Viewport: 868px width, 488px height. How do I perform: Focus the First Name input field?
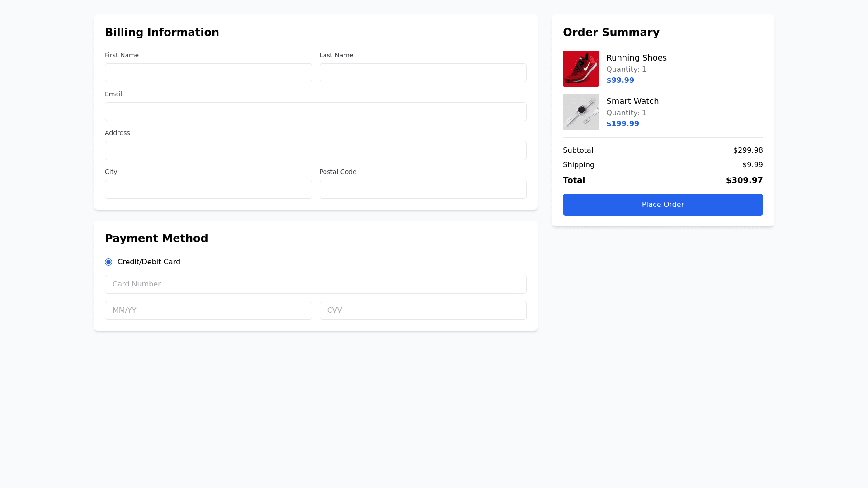[208, 73]
